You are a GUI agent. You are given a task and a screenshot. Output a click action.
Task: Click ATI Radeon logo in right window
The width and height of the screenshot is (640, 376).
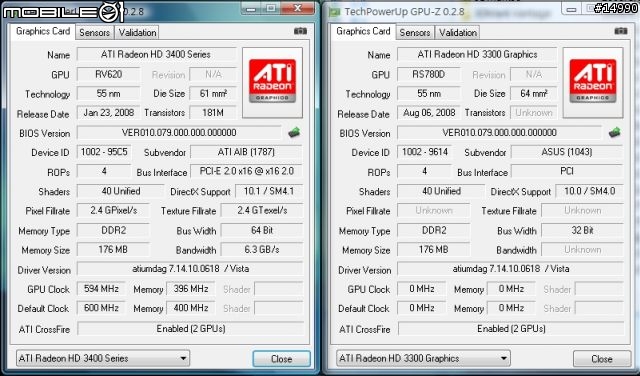[x=593, y=82]
